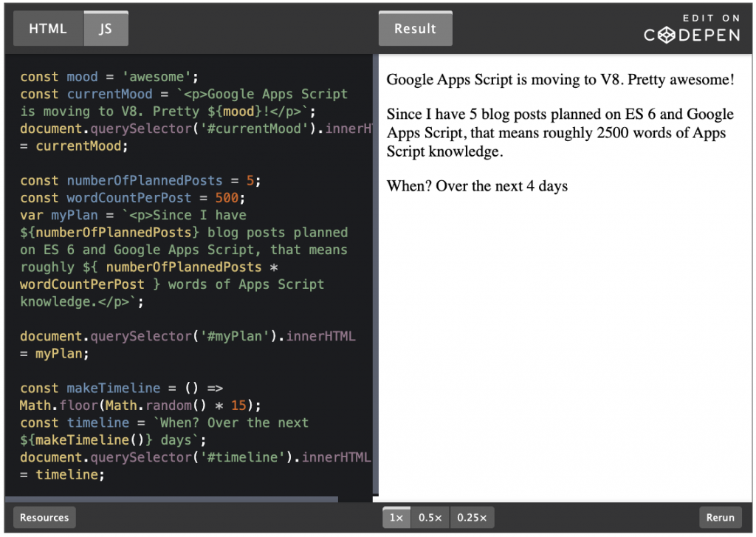Screen dimensions: 756x537
Task: Click the querySelector('#timeline') line
Action: (x=195, y=457)
